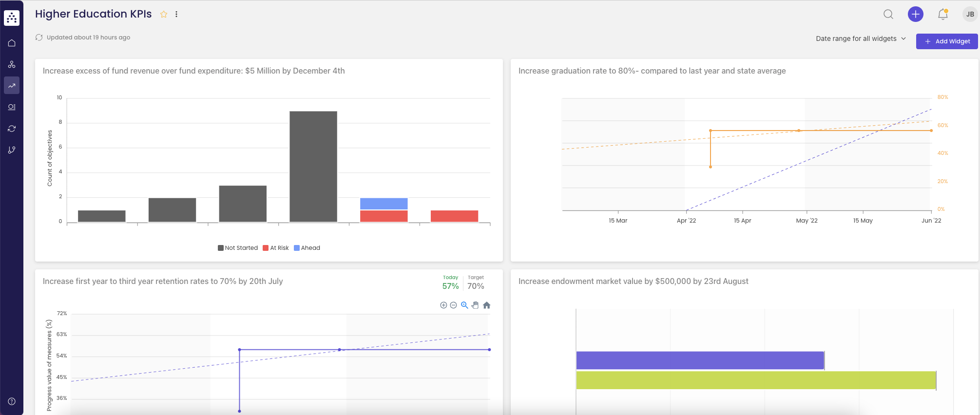Toggle the Not Started legend series
Image resolution: width=980 pixels, height=415 pixels.
tap(238, 248)
